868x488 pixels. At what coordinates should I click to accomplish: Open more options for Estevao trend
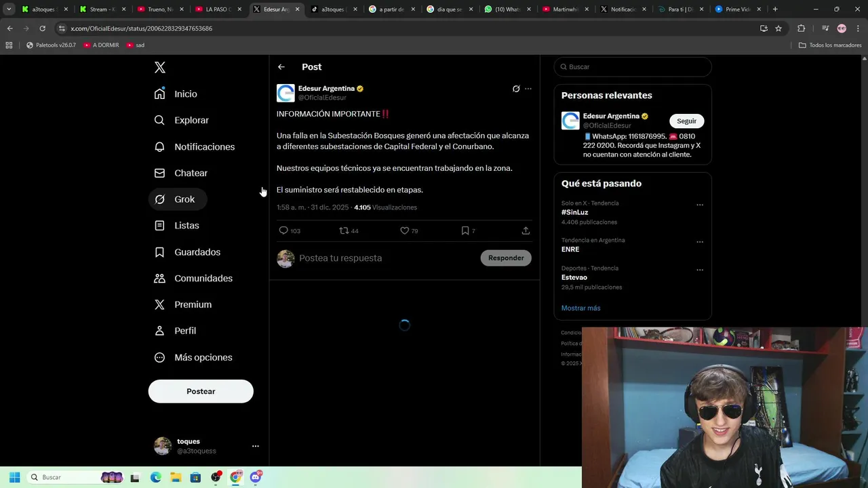coord(700,270)
